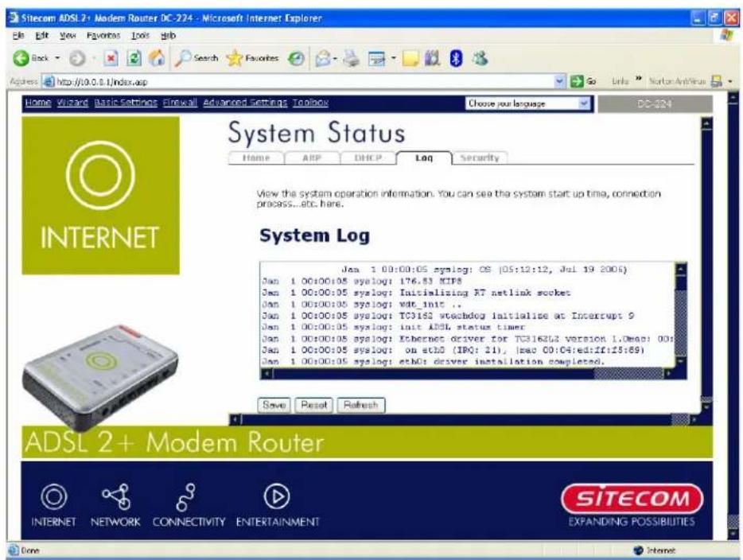
Task: Open the browser Home page icon
Action: [157, 58]
